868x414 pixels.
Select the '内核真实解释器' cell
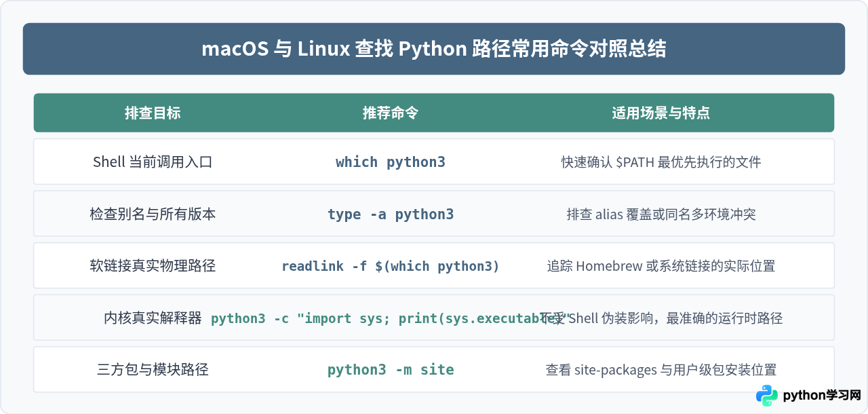click(x=153, y=318)
